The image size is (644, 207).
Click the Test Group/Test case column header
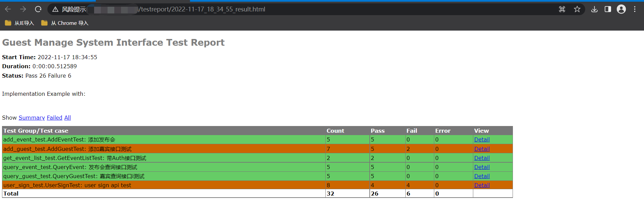[x=36, y=131]
